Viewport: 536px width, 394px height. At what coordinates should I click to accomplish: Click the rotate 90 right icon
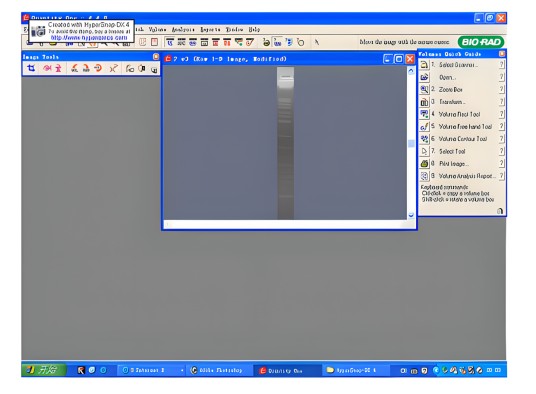click(86, 68)
